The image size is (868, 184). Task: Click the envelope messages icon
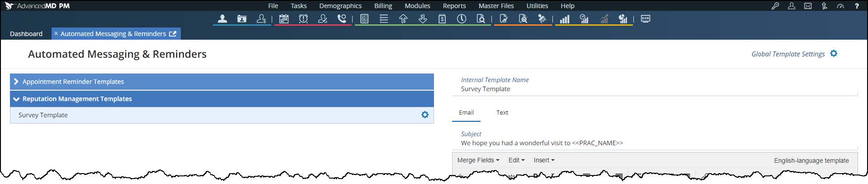pyautogui.click(x=808, y=6)
